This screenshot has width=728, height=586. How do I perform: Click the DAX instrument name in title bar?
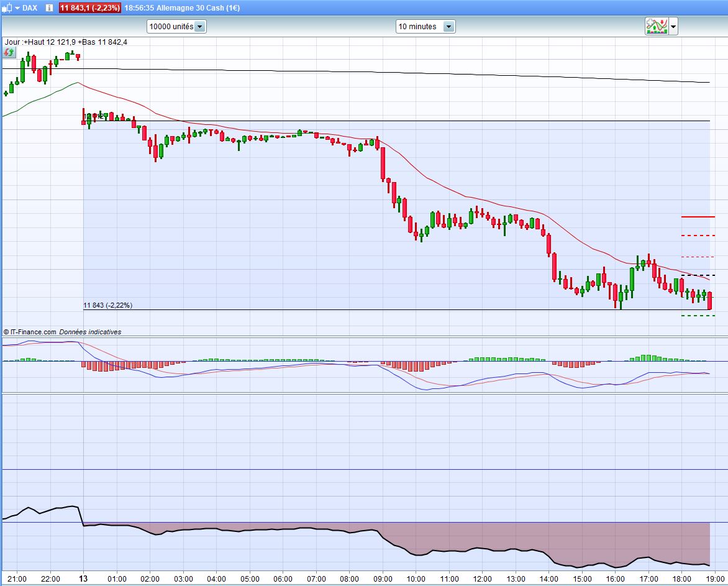click(x=30, y=8)
